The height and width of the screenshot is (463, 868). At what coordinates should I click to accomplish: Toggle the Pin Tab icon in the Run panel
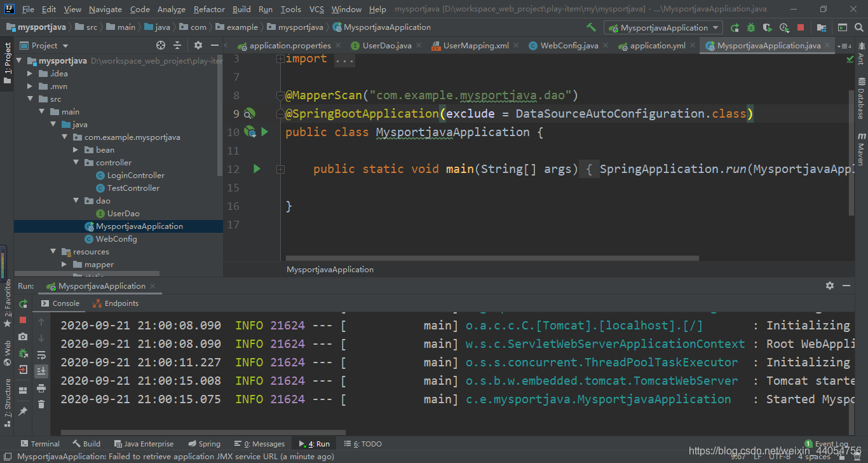23,411
